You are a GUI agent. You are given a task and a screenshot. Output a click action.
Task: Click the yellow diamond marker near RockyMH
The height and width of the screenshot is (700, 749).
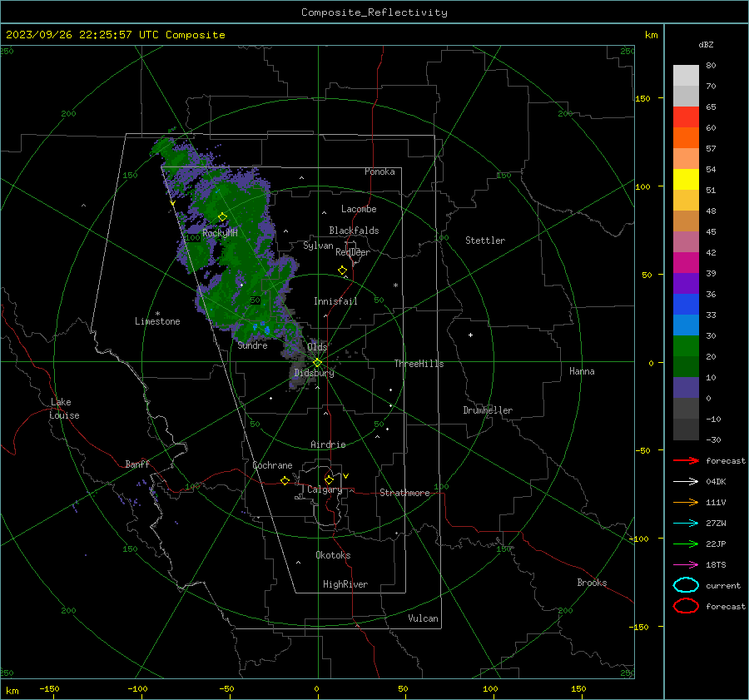coord(222,217)
